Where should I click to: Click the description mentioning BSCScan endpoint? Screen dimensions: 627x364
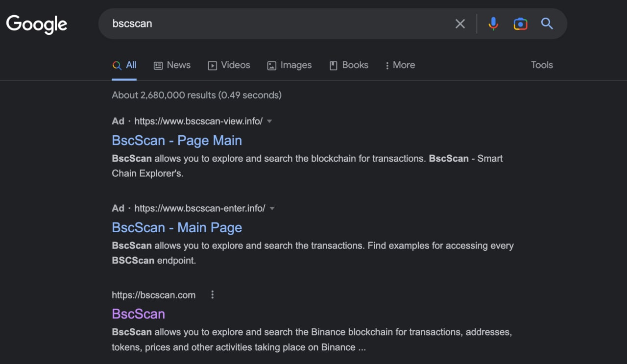[x=313, y=253]
